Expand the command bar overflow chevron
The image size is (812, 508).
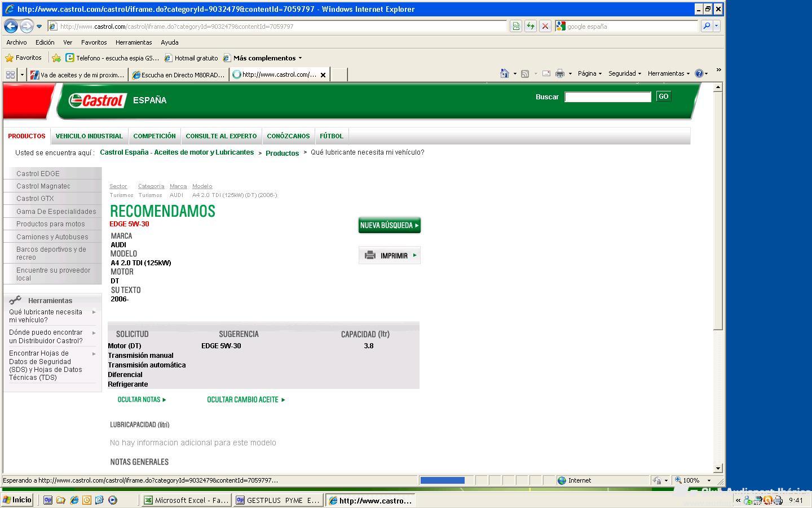(718, 70)
